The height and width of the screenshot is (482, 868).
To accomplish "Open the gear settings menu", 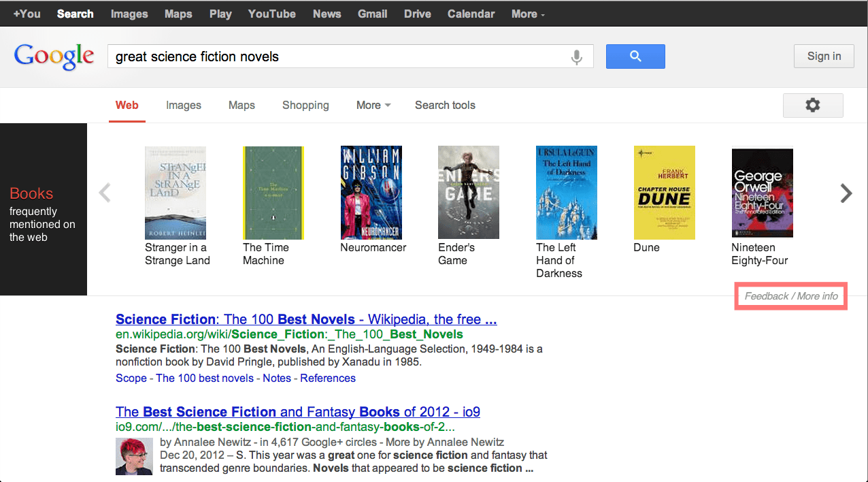I will (813, 105).
